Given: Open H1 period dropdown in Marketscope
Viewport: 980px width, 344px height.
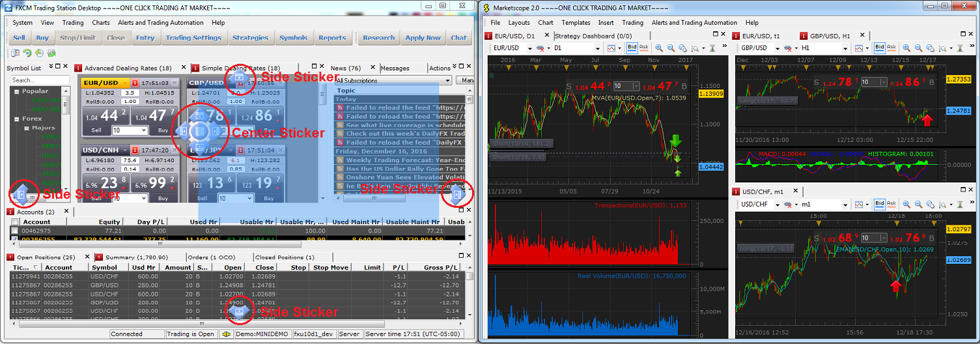Looking at the screenshot, I should point(846,48).
